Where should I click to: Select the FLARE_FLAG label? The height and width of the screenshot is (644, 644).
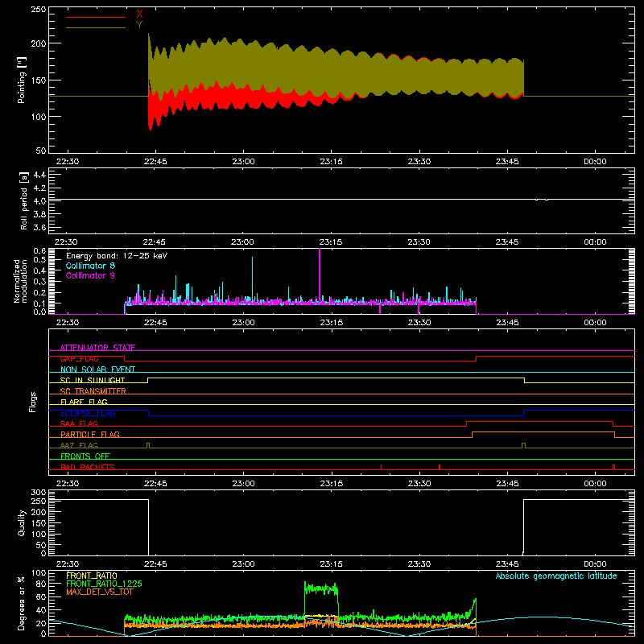pos(84,402)
